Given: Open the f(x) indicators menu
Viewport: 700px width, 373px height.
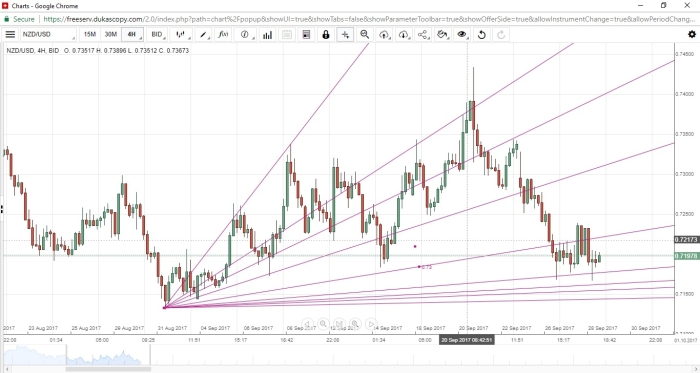Looking at the screenshot, I should [x=223, y=35].
